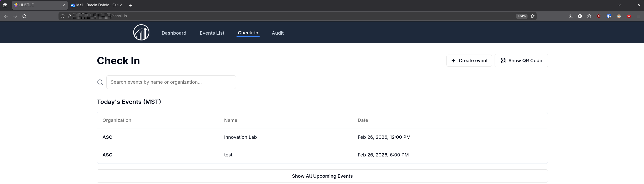Screen dimensions: 644x184
Task: Open the face avatar extension icon
Action: click(619, 16)
